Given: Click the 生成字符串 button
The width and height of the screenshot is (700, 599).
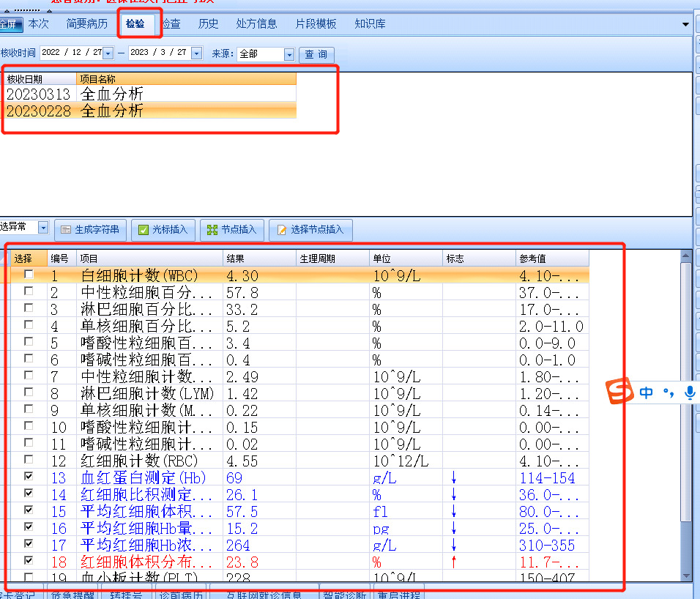Looking at the screenshot, I should coord(91,230).
